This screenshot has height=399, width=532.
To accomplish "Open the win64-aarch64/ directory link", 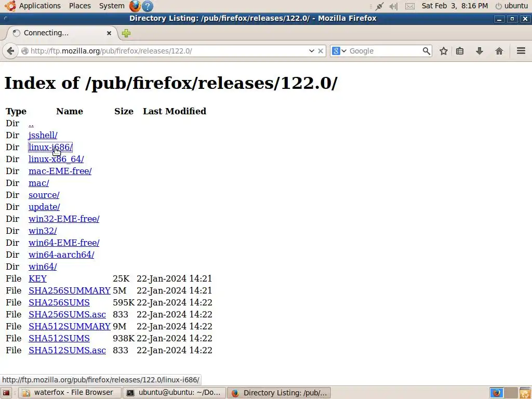I will pyautogui.click(x=61, y=255).
